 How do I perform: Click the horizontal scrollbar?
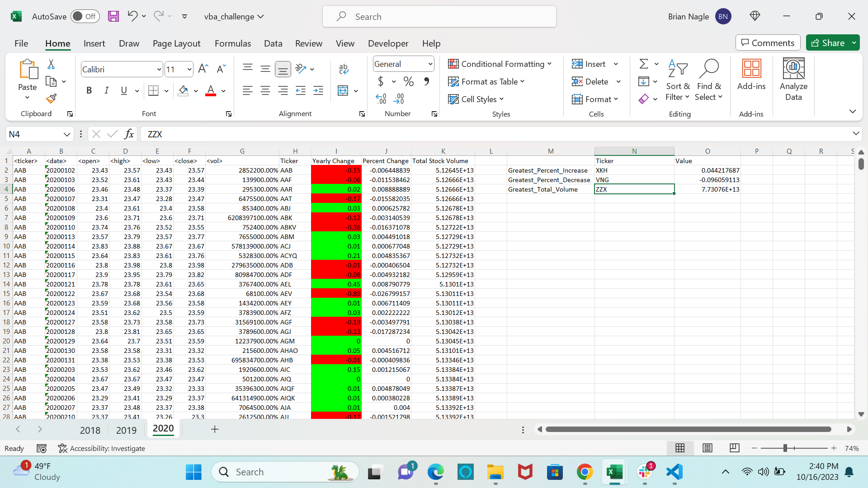pyautogui.click(x=688, y=429)
